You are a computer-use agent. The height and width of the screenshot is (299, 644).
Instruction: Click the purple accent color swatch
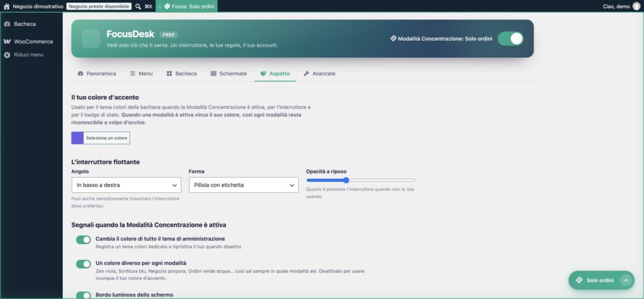click(x=77, y=138)
